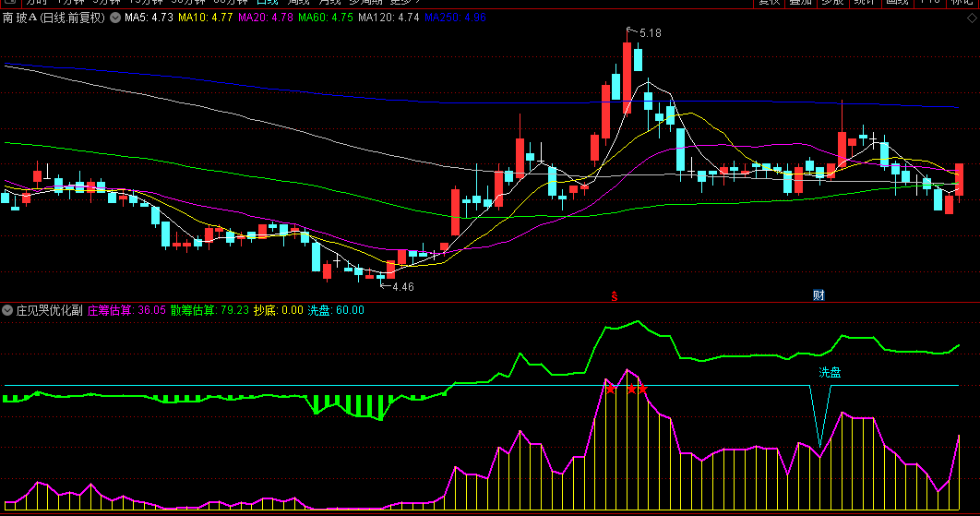This screenshot has height=516, width=980.
Task: Expand the 庄见哭优化副 indicator dropdown
Action: [x=7, y=310]
